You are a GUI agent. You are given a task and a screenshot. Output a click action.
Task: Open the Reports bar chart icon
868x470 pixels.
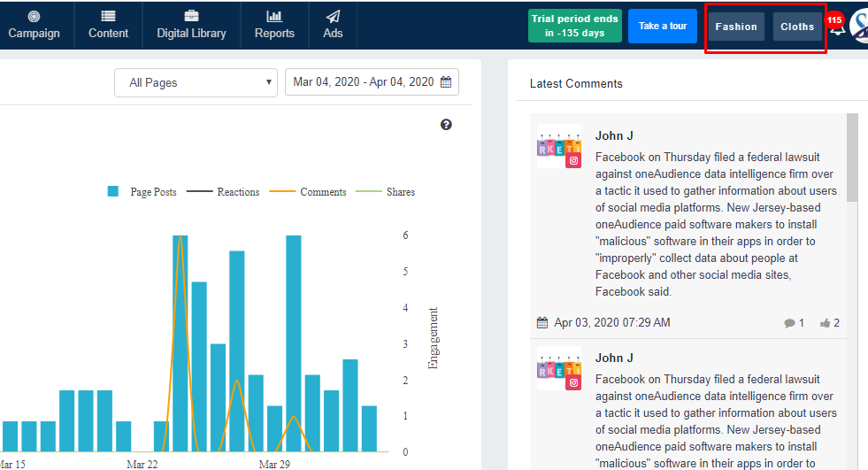pyautogui.click(x=274, y=16)
